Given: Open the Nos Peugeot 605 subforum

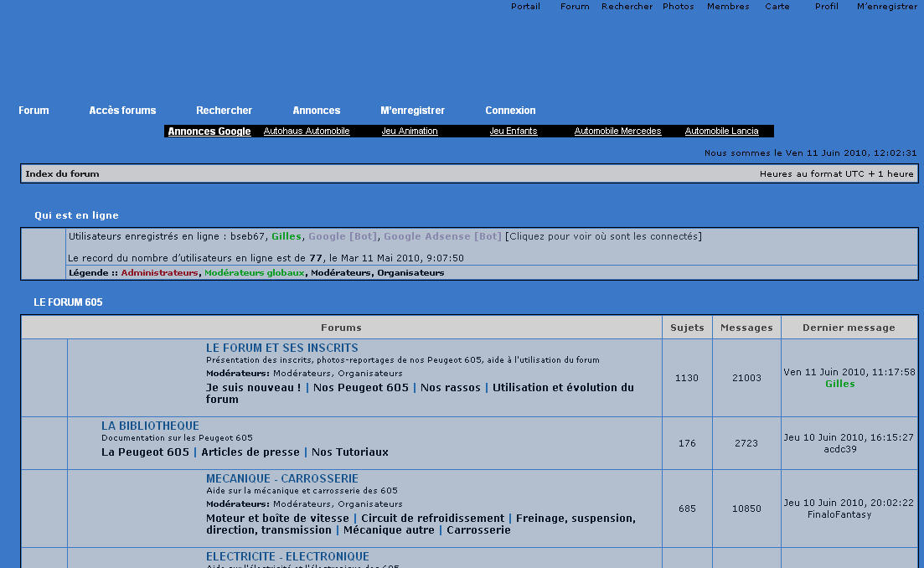Looking at the screenshot, I should pyautogui.click(x=360, y=388).
